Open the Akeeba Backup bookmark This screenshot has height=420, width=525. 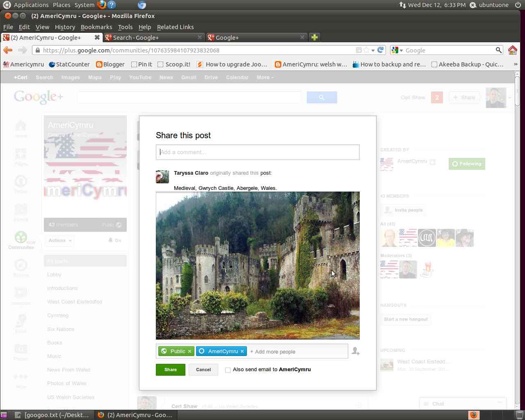click(x=468, y=64)
